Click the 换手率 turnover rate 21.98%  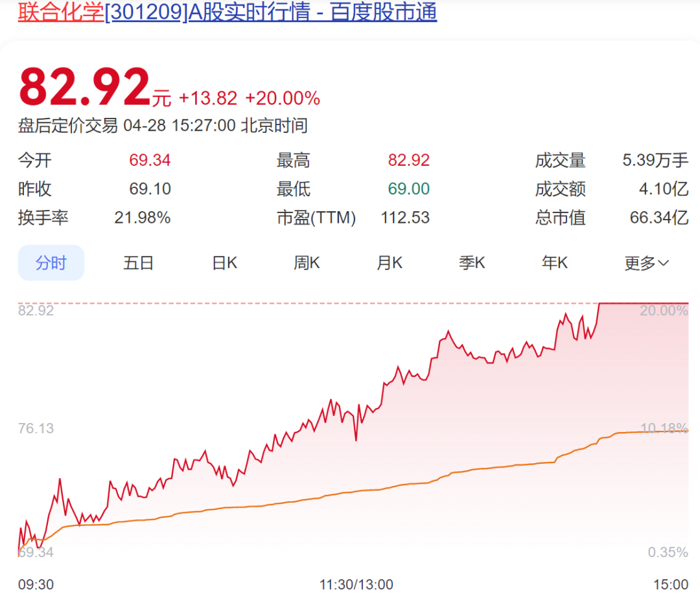143,218
